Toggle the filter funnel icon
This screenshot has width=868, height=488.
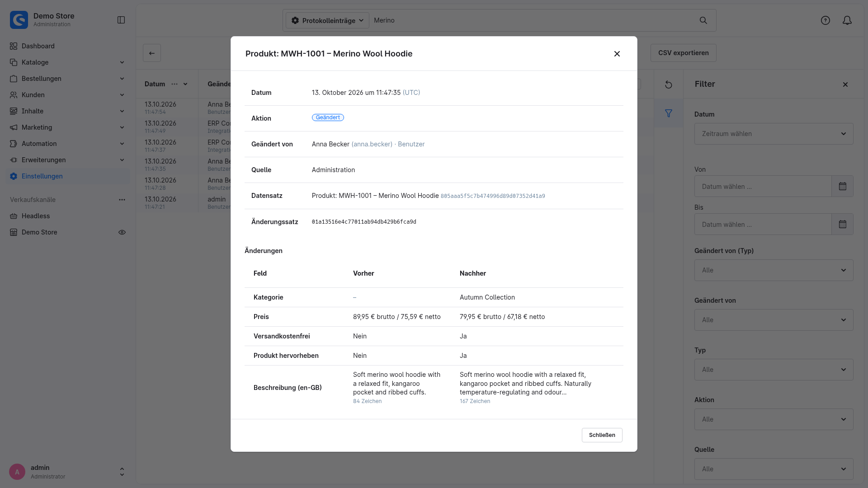click(669, 113)
